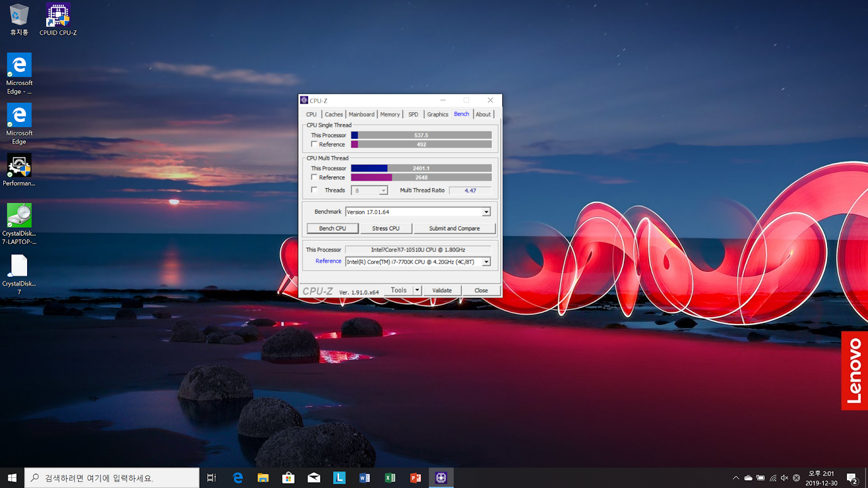Screen dimensions: 868x488
Task: Tick the Threads checkbox
Action: 314,190
